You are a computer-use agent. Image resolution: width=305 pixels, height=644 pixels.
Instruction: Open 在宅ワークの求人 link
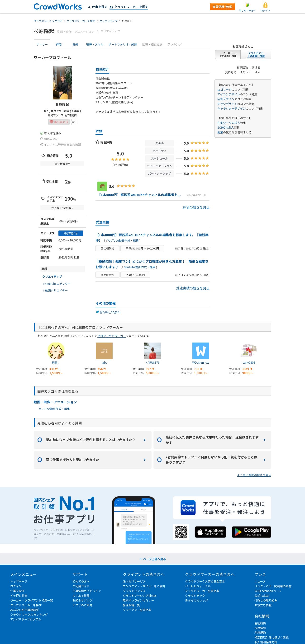pyautogui.click(x=229, y=123)
